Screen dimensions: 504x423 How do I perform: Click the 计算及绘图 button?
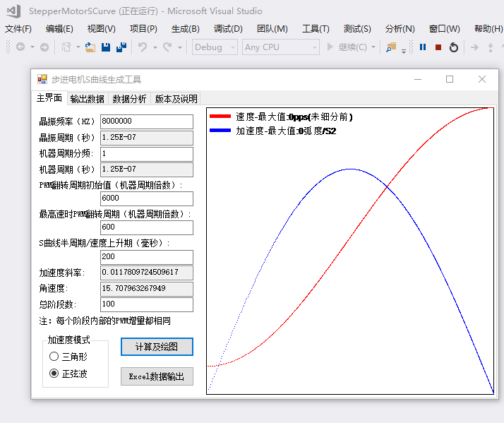tap(157, 347)
